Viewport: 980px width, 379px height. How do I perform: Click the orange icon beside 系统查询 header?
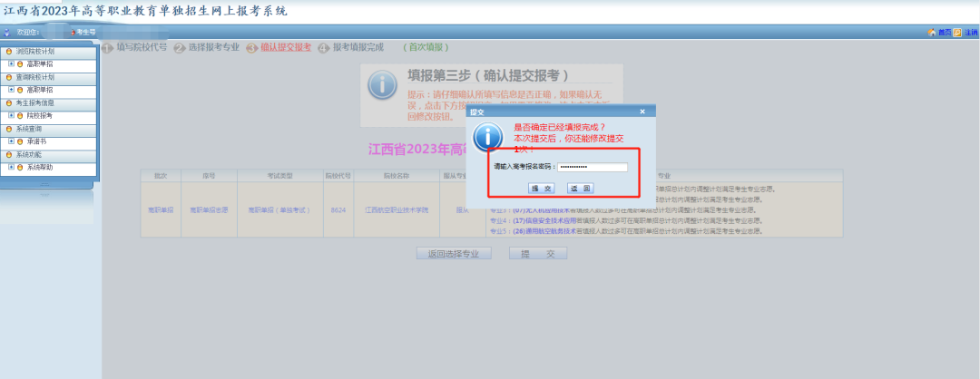(x=9, y=129)
